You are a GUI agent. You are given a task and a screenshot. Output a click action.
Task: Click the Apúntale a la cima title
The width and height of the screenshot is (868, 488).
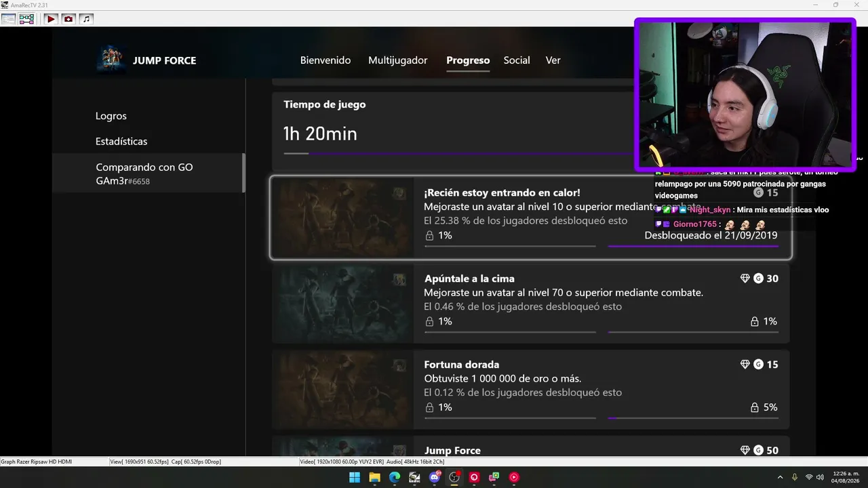(x=469, y=279)
